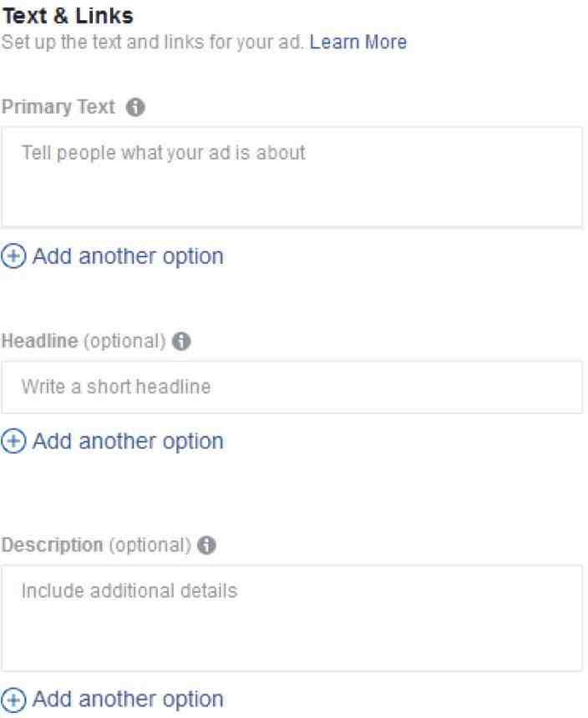Select 'Add another option' text below Description
The image size is (588, 718).
point(129,700)
